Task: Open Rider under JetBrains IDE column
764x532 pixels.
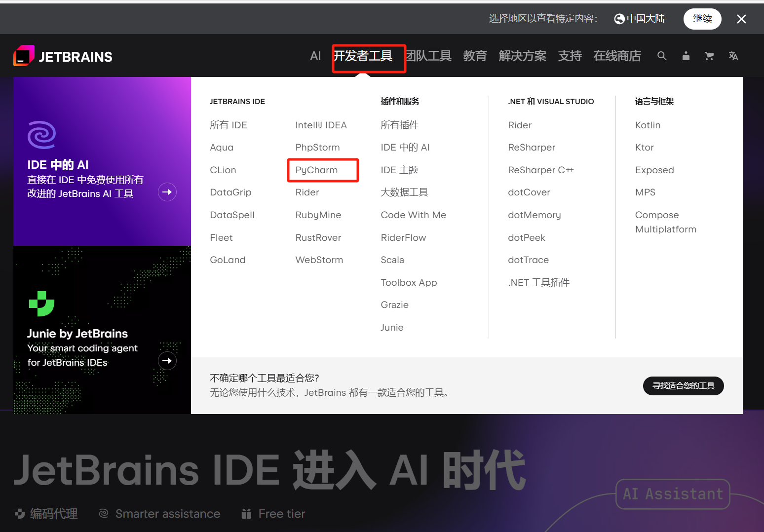Action: [307, 192]
